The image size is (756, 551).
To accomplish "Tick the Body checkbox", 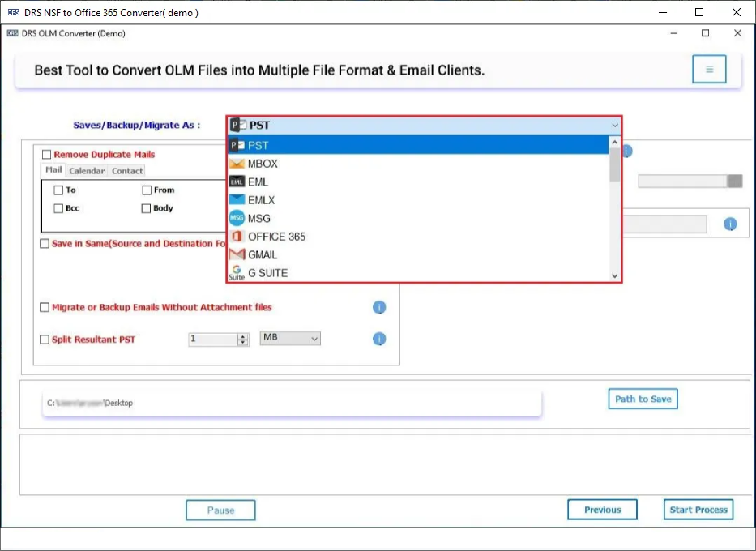I will pos(146,208).
